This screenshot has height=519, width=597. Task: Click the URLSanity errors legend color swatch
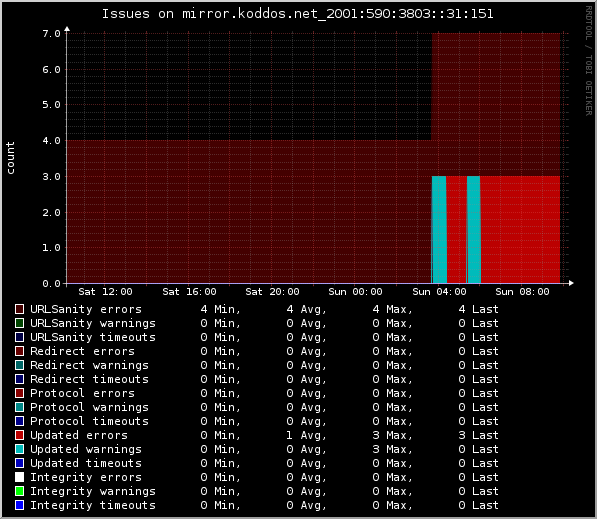[19, 309]
